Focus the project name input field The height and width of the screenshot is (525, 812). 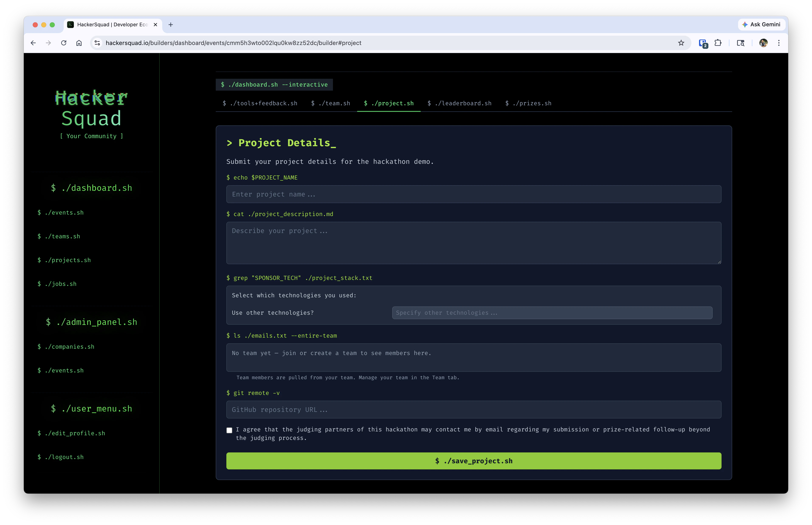pyautogui.click(x=474, y=194)
